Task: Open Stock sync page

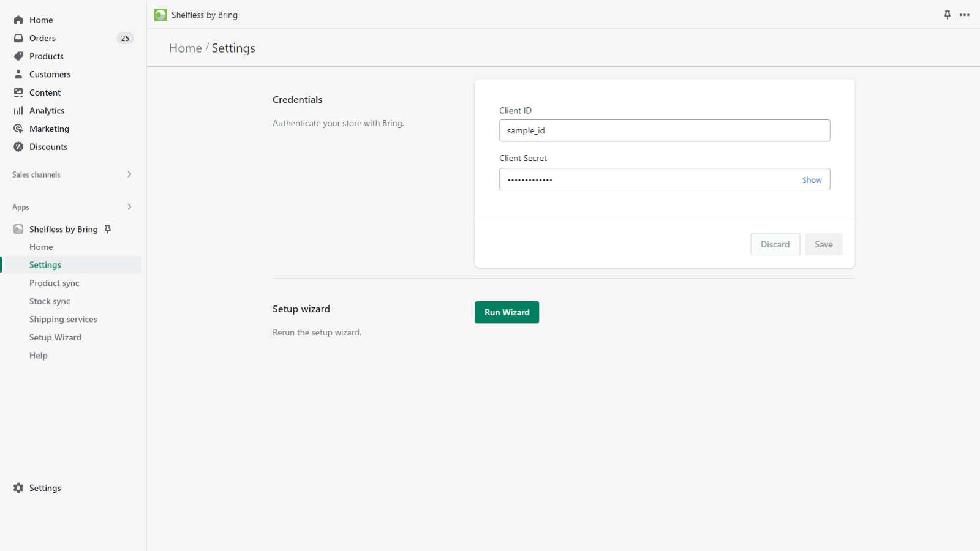Action: (50, 301)
